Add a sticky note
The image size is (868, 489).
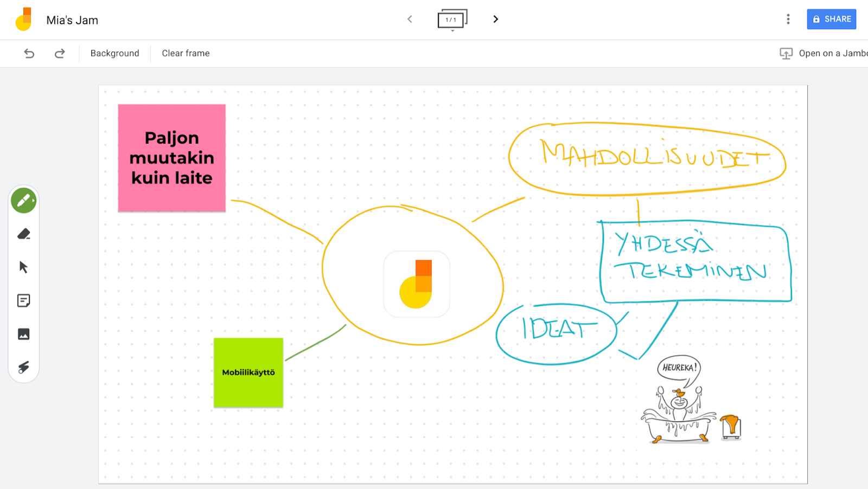24,300
